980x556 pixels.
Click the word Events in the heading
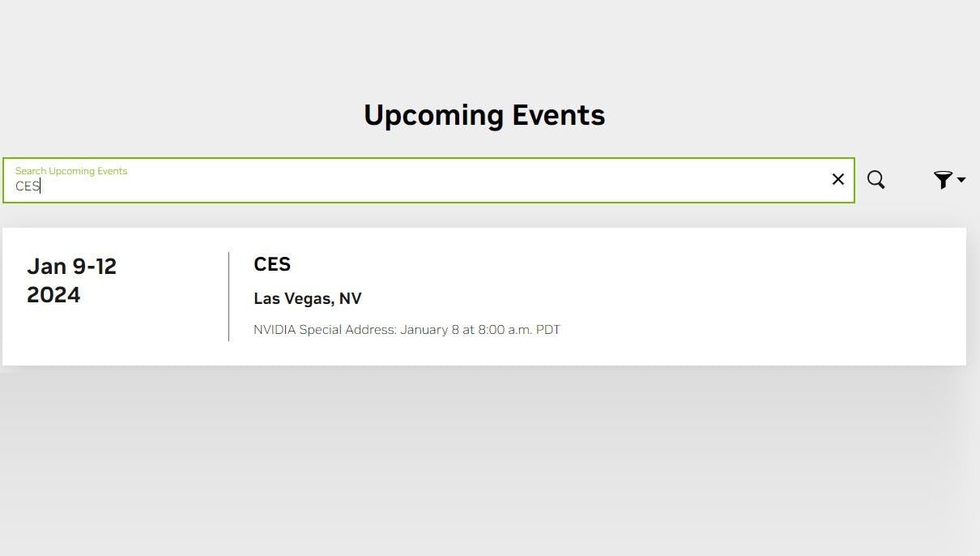click(x=558, y=115)
